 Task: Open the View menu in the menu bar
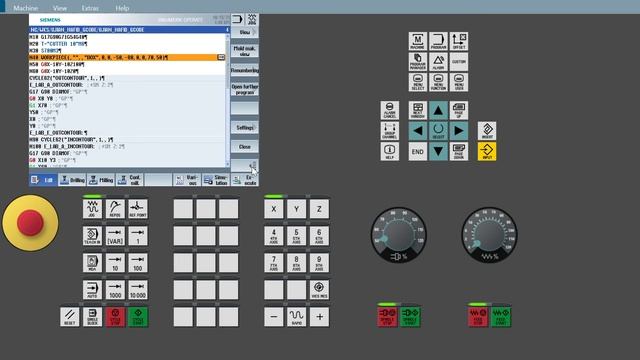(60, 8)
